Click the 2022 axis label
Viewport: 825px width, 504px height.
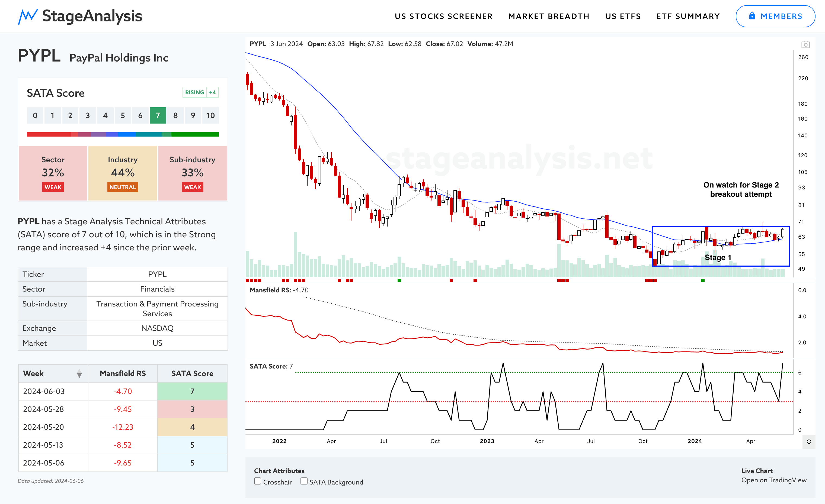279,441
